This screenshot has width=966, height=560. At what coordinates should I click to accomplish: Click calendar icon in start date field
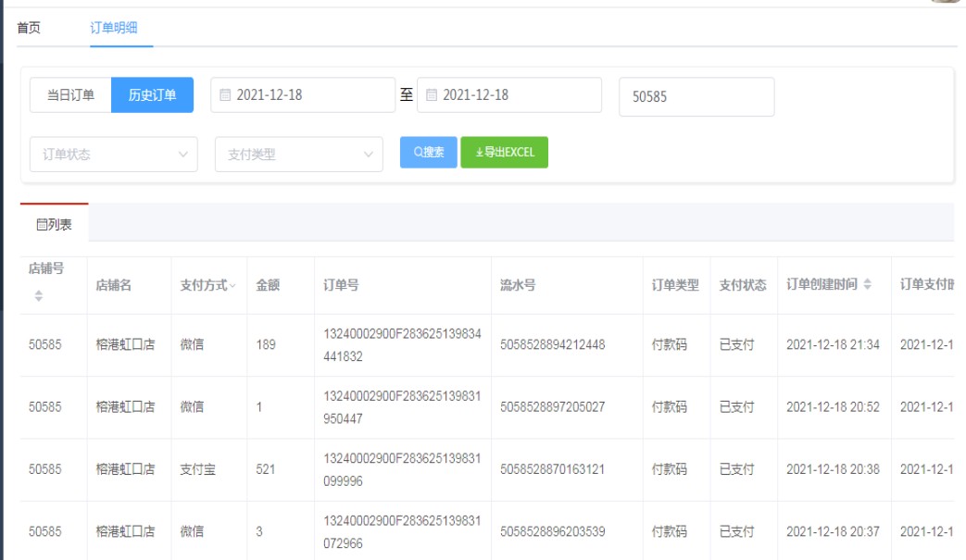(226, 95)
